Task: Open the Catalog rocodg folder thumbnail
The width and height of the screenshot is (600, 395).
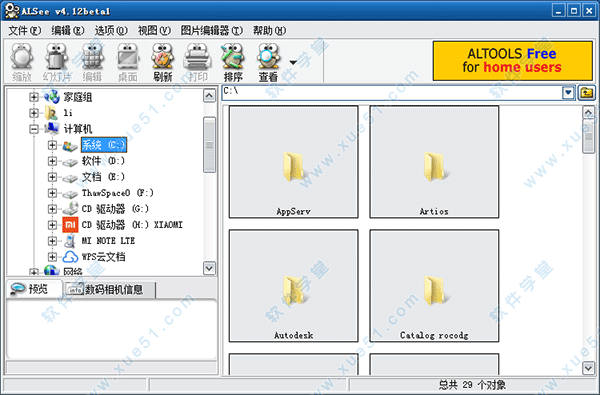Action: (434, 286)
